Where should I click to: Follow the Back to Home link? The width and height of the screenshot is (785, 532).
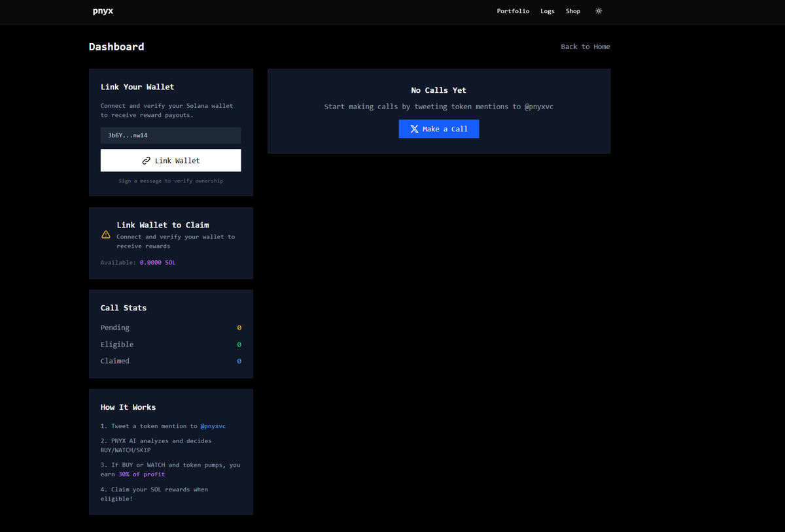coord(585,46)
